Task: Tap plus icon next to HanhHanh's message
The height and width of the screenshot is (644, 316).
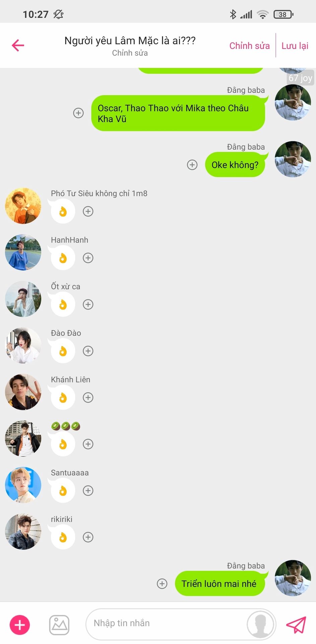Action: point(88,258)
